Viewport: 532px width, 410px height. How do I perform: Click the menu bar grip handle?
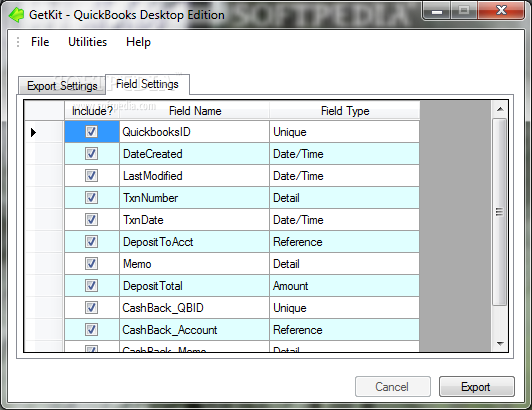pos(18,42)
